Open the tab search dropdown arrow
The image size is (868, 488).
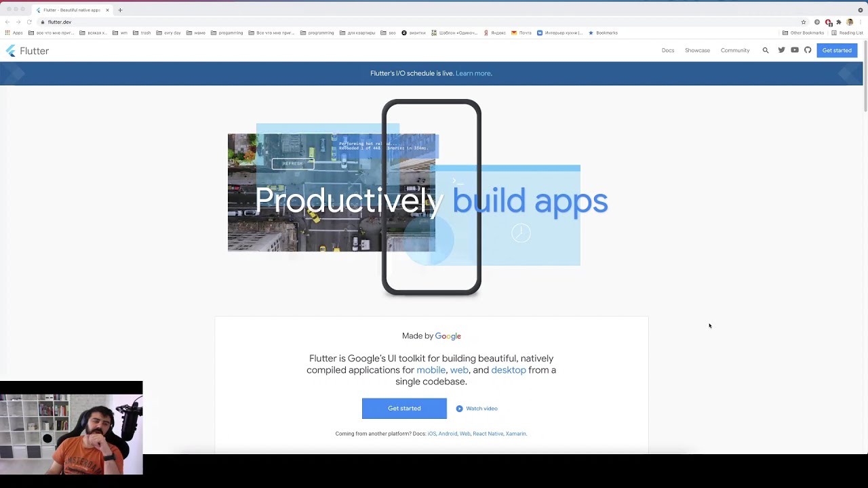click(x=861, y=10)
